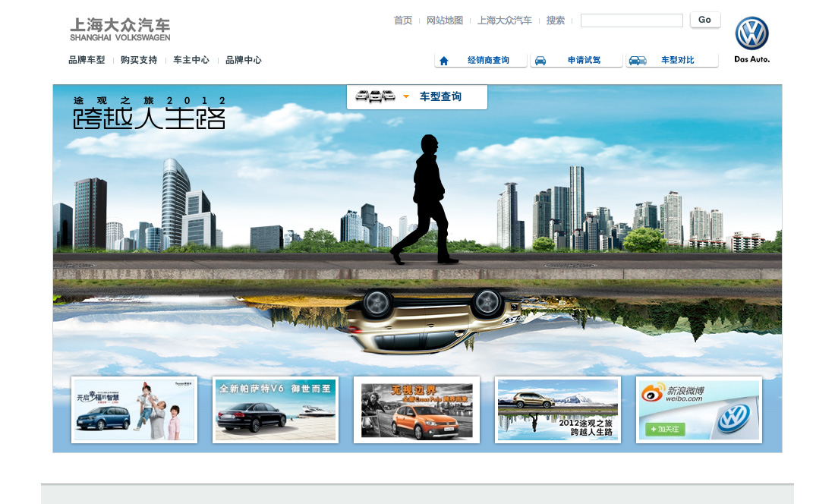Open the 网站地图 link
The width and height of the screenshot is (835, 504).
coord(445,20)
